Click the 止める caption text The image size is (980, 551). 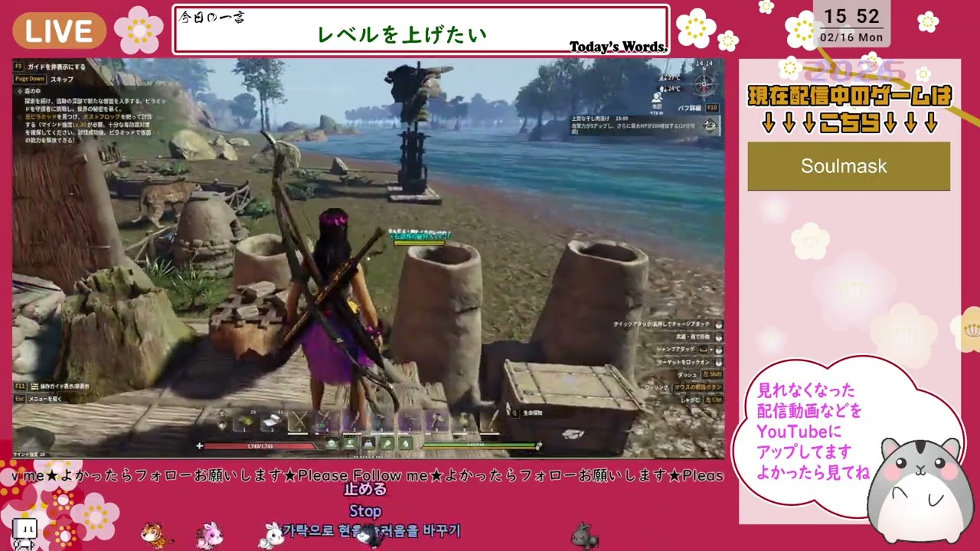[x=365, y=490]
